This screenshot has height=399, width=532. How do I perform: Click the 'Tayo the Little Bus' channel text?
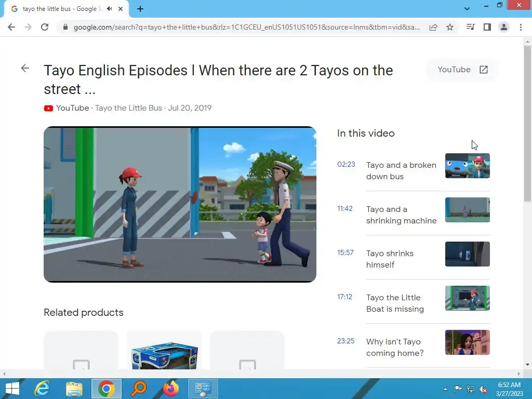pos(129,108)
